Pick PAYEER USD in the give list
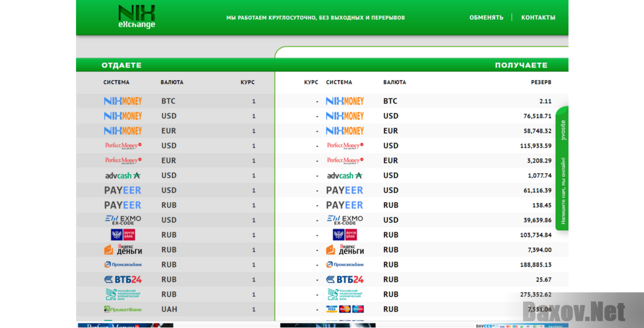This screenshot has height=328, width=644. tap(175, 190)
